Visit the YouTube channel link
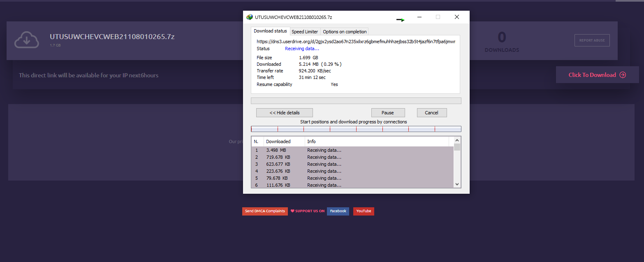The width and height of the screenshot is (644, 262). click(x=364, y=211)
